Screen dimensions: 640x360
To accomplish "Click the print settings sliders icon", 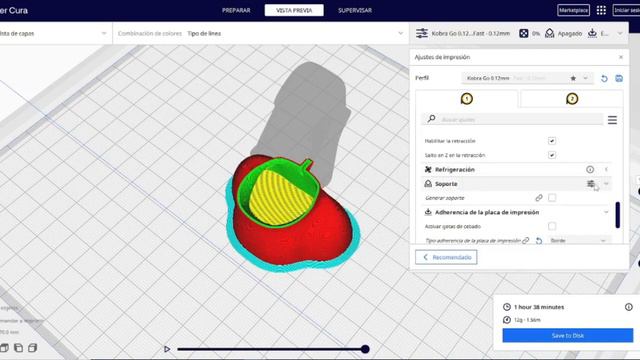I will click(x=422, y=33).
